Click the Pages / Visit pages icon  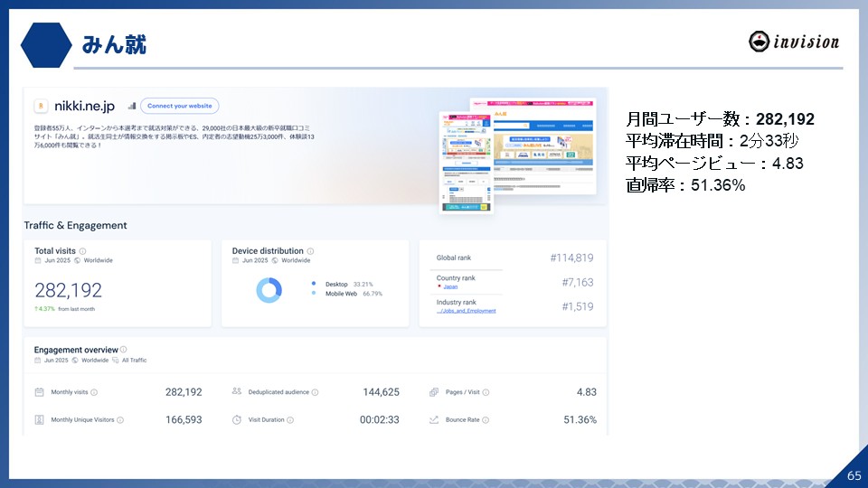[x=434, y=392]
